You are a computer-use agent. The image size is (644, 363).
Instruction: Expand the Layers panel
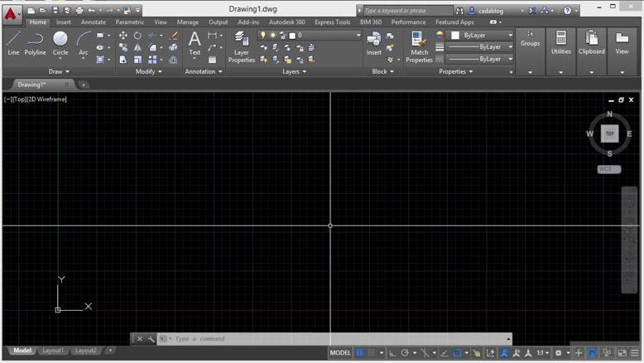(294, 71)
